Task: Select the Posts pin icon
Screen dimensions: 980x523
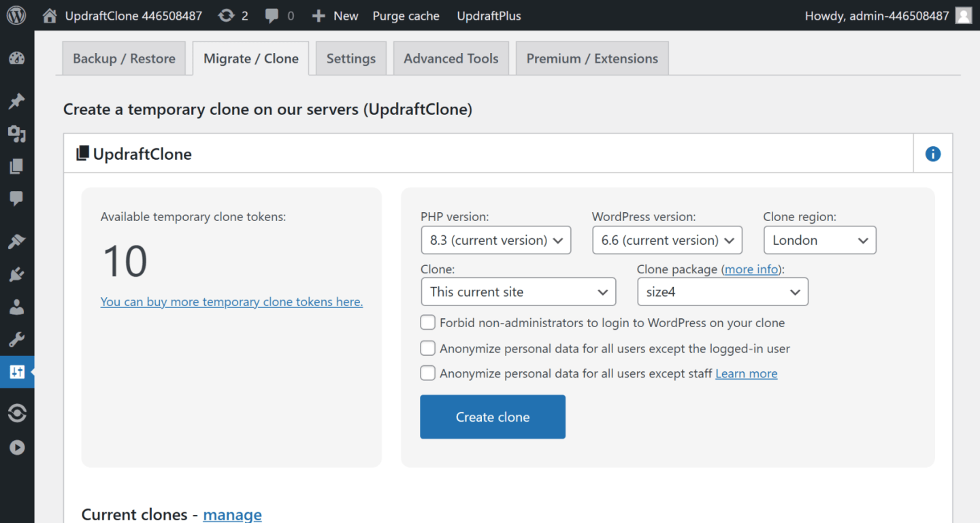Action: [17, 101]
